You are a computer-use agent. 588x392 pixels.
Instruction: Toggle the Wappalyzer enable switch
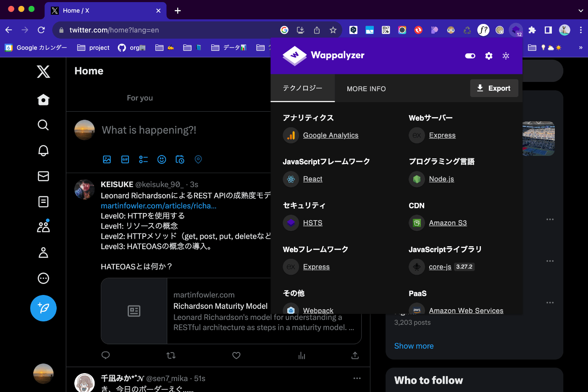pyautogui.click(x=470, y=56)
